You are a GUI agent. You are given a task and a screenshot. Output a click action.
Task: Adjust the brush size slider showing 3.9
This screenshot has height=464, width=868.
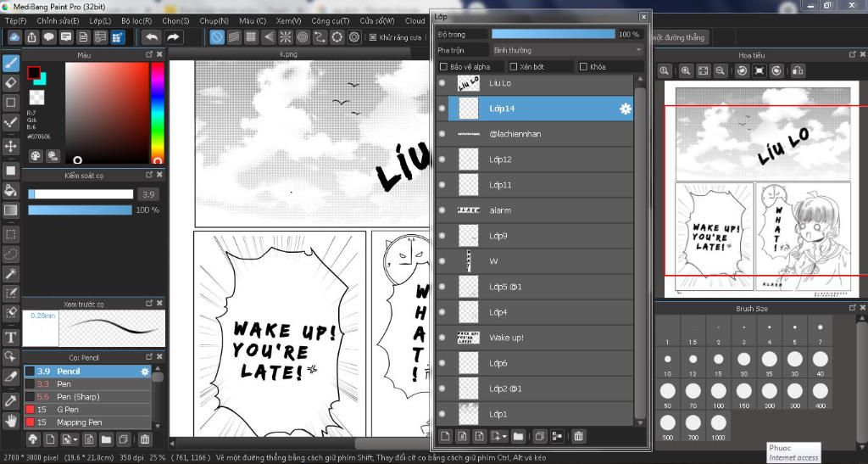pos(81,194)
